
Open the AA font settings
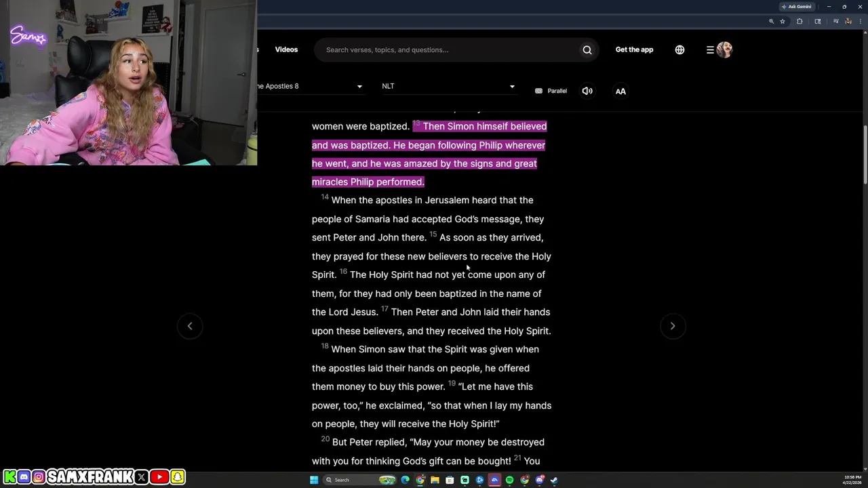pyautogui.click(x=620, y=91)
